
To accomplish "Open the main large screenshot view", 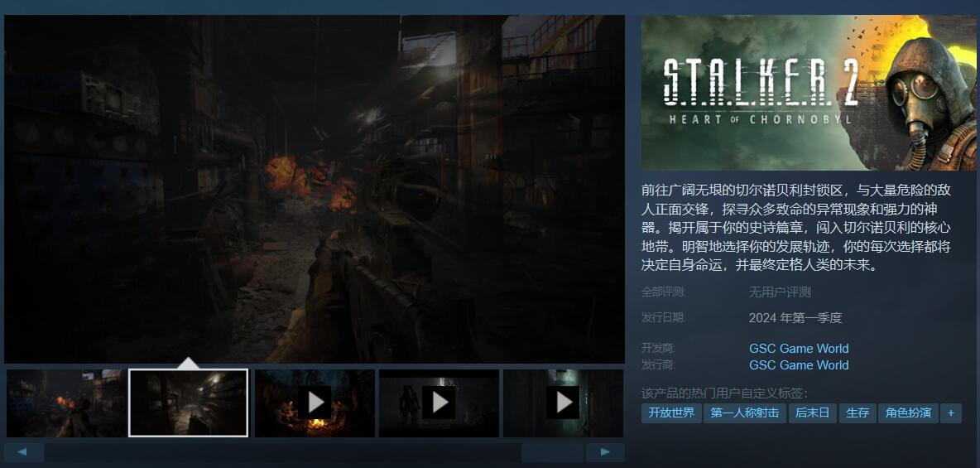I will click(315, 189).
